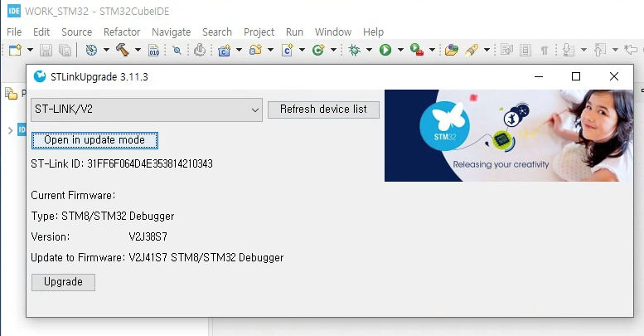This screenshot has height=336, width=644.
Task: Open the Search menu
Action: [x=217, y=32]
